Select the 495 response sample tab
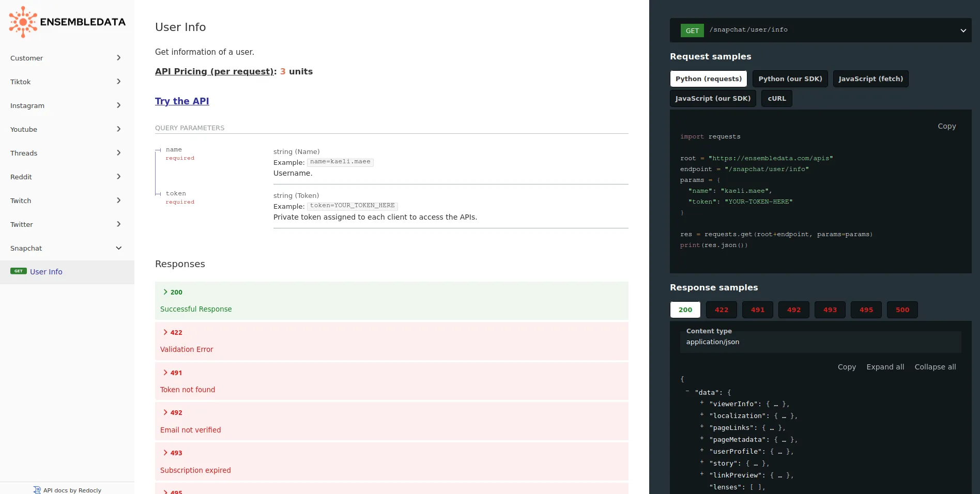 tap(866, 310)
